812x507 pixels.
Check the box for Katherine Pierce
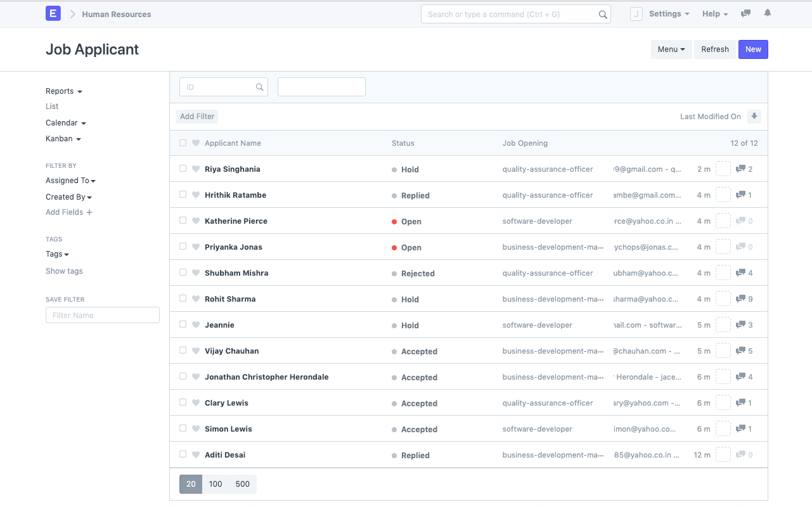click(183, 221)
